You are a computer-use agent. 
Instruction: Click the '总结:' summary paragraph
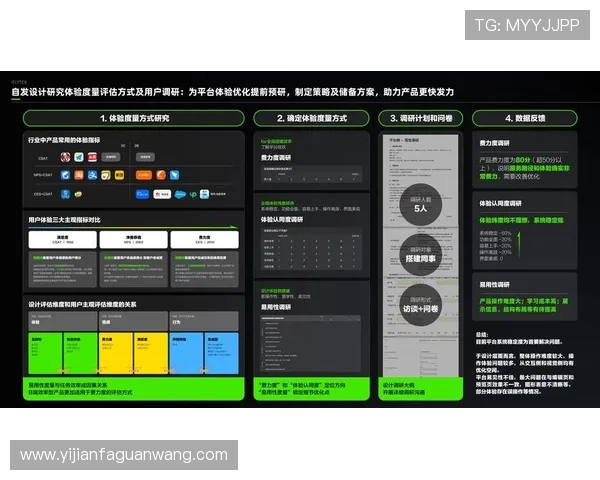coord(525,363)
